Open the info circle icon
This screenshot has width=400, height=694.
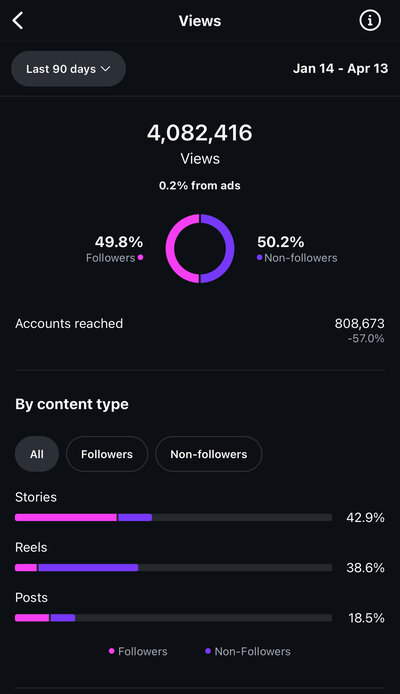coord(370,20)
